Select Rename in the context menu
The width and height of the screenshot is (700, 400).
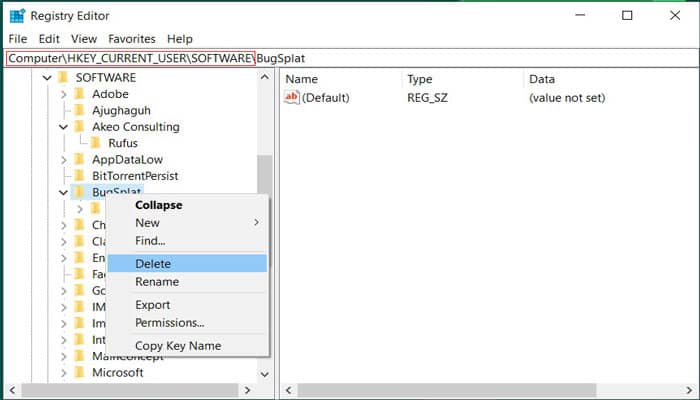point(157,282)
